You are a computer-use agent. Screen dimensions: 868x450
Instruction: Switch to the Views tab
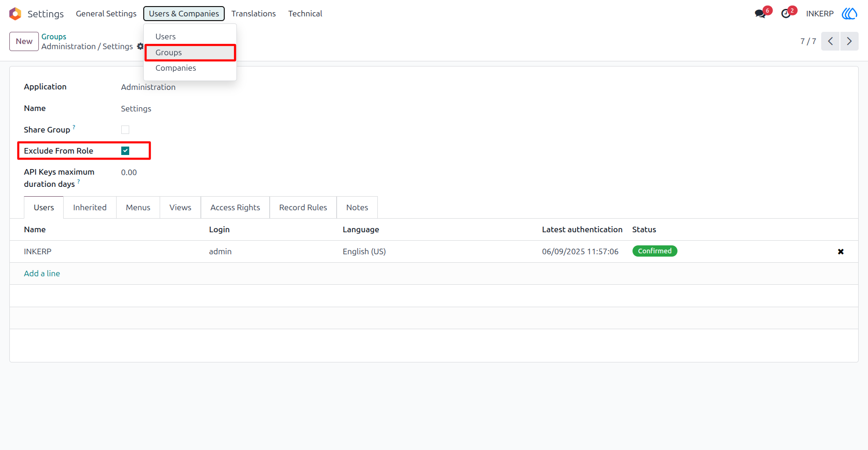[180, 207]
